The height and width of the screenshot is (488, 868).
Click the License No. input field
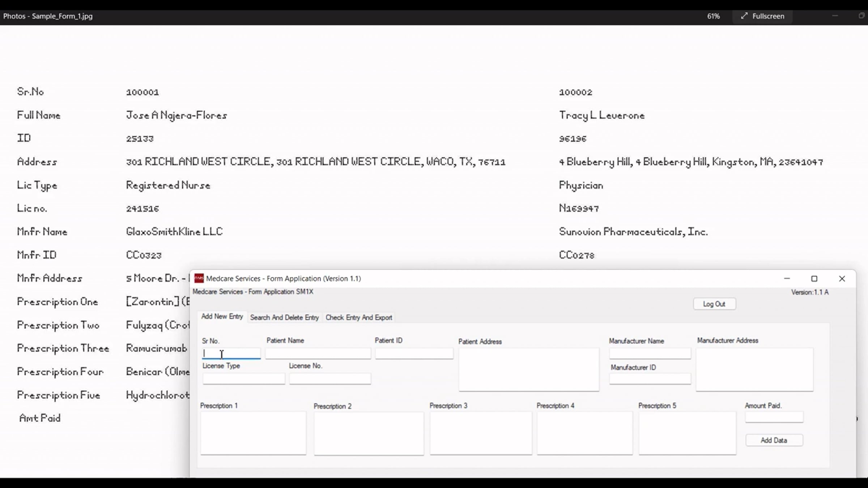coord(329,378)
